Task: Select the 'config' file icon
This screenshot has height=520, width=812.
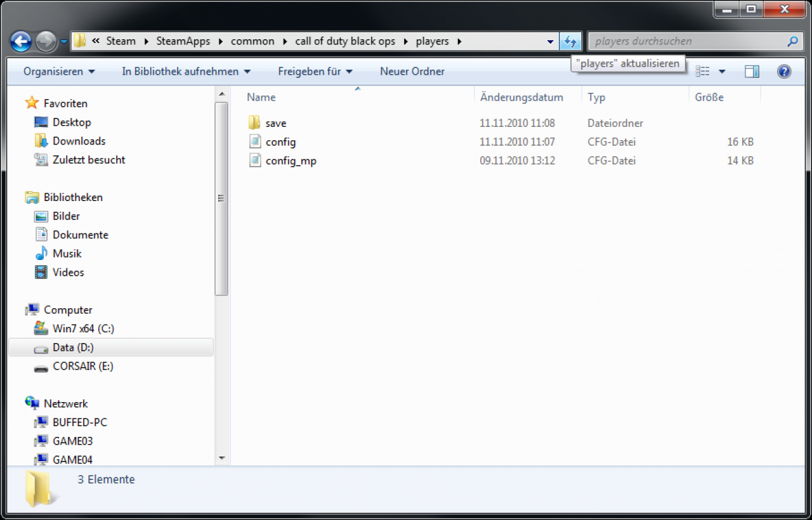Action: [x=255, y=141]
